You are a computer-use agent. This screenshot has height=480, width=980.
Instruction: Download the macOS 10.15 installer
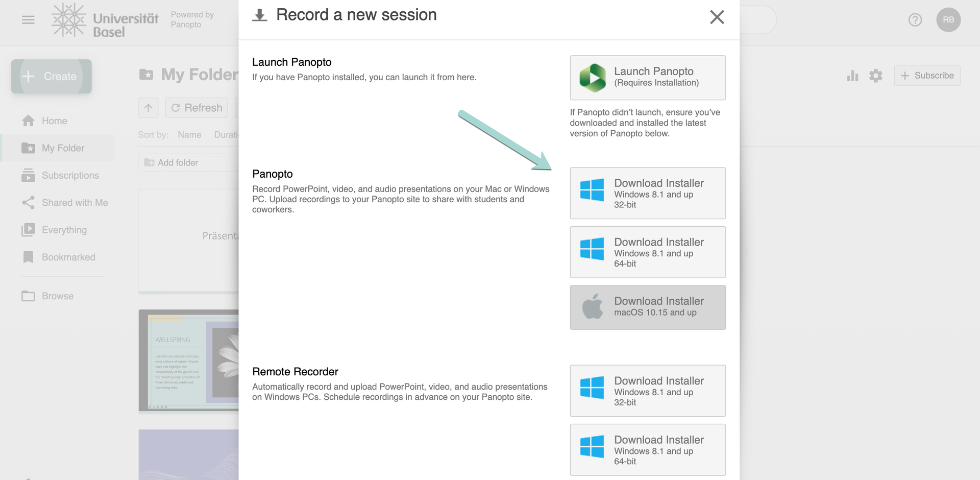coord(647,307)
